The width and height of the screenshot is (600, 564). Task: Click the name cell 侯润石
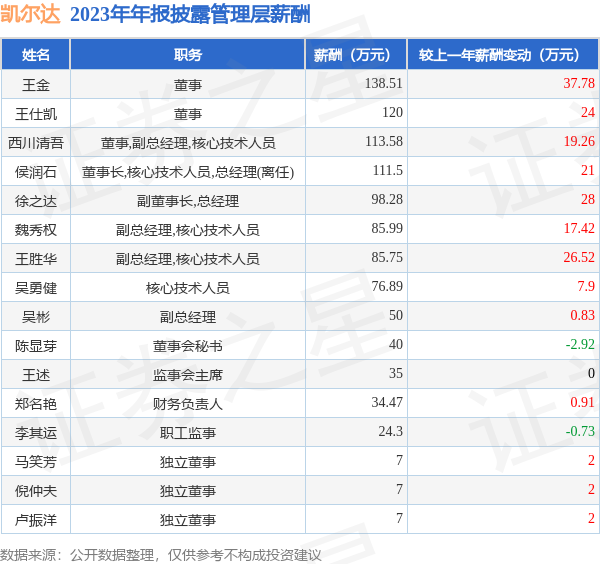36,172
